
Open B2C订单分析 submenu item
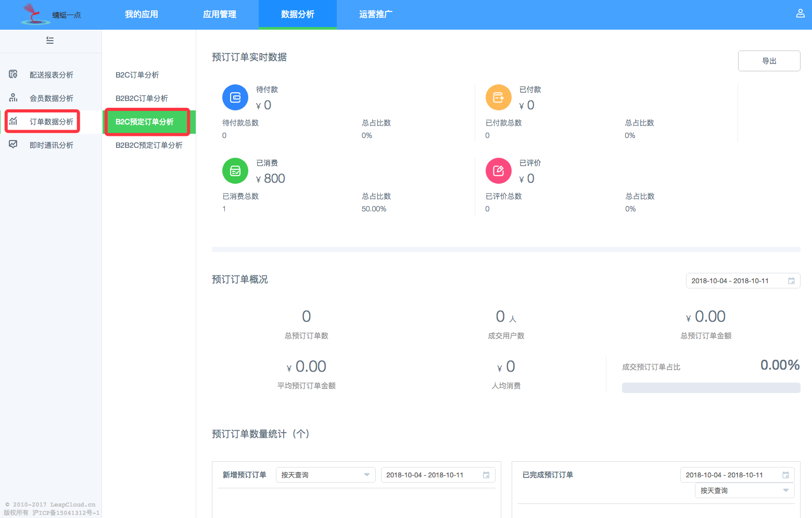click(149, 75)
